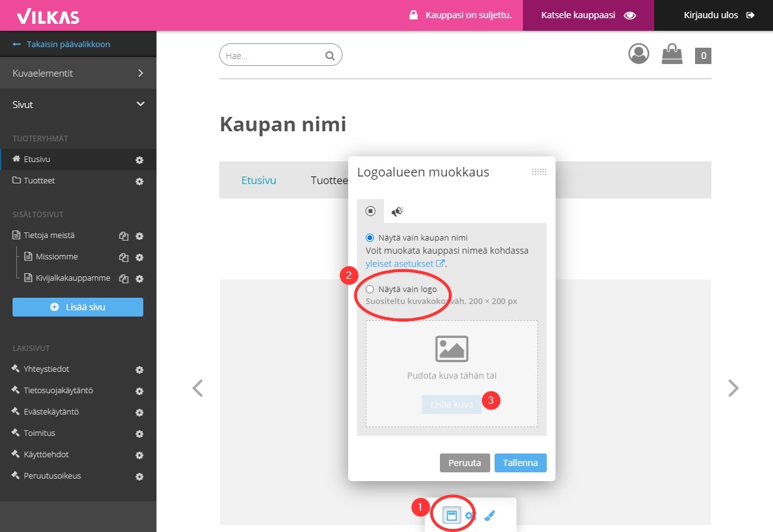Add a new page with Lisää sivu
This screenshot has width=773, height=532.
click(x=78, y=307)
